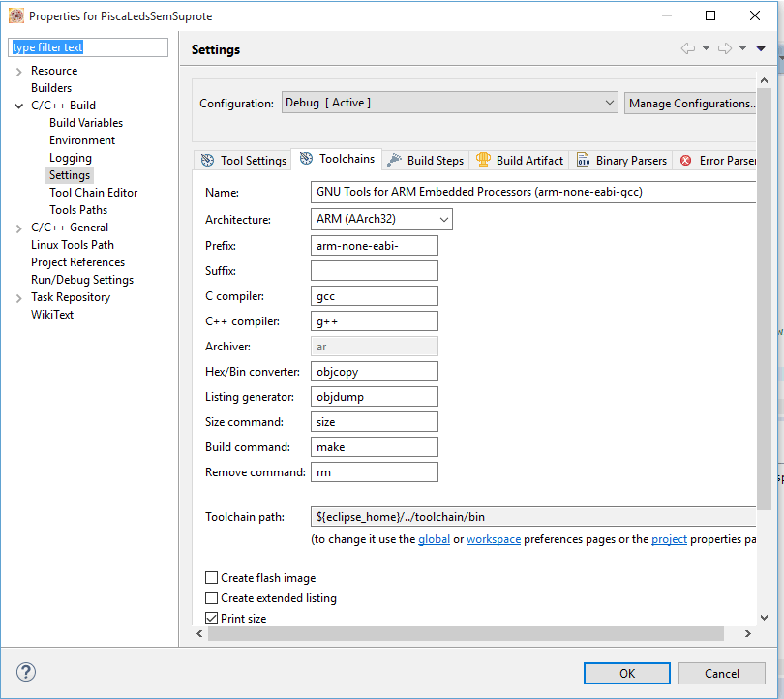Click the help question mark icon
Image resolution: width=784 pixels, height=699 pixels.
coord(26,672)
